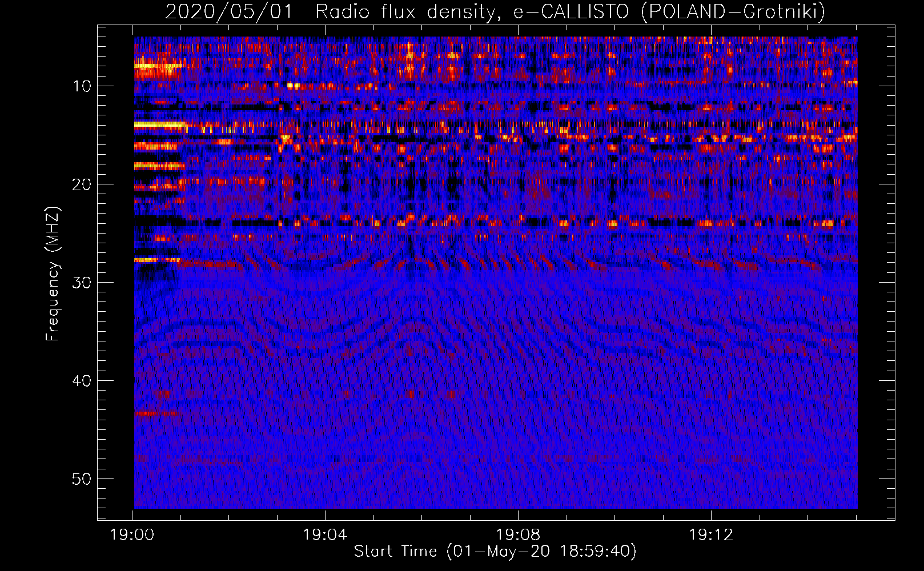Click the '19:08' time tick label
This screenshot has width=924, height=571.
point(518,535)
